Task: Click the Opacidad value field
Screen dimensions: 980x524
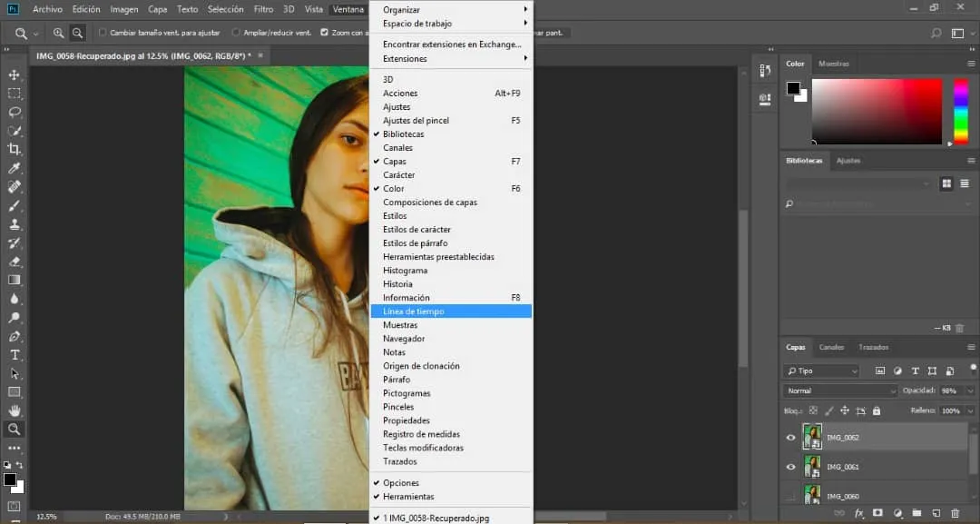Action: click(x=952, y=391)
